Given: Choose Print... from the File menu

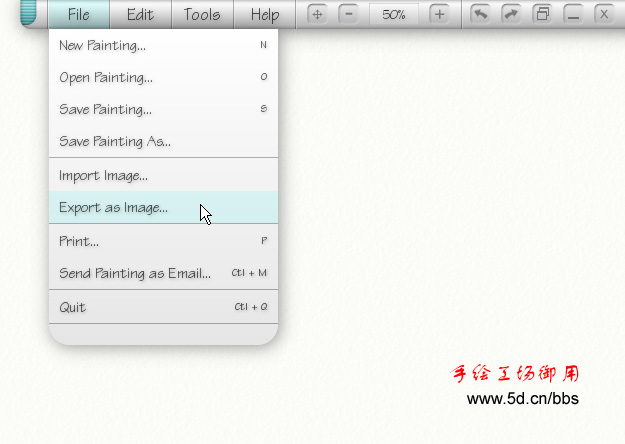Looking at the screenshot, I should [163, 241].
